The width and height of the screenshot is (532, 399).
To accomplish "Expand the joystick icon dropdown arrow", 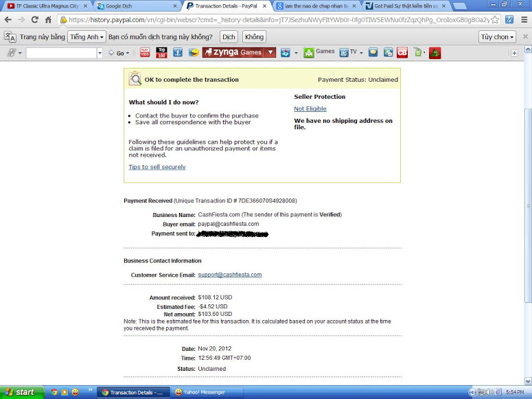I will (x=296, y=53).
